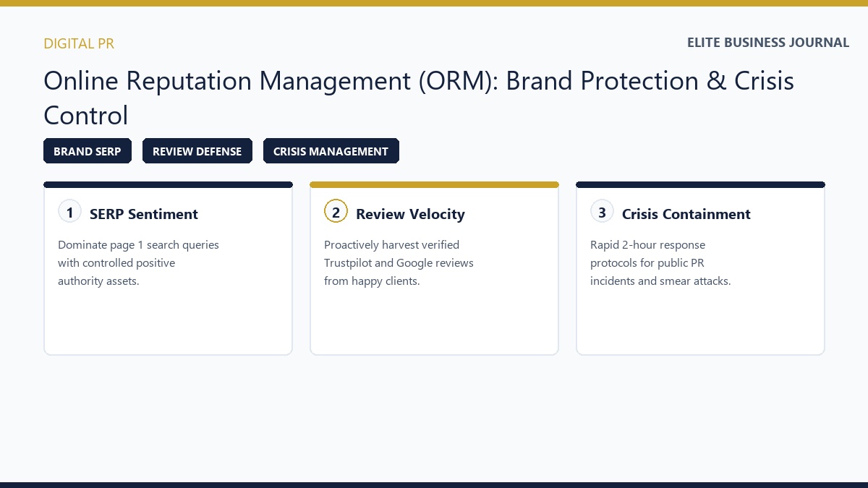Screen dimensions: 868x488
Task: Click the REVIEW DEFENSE tag
Action: tap(197, 151)
